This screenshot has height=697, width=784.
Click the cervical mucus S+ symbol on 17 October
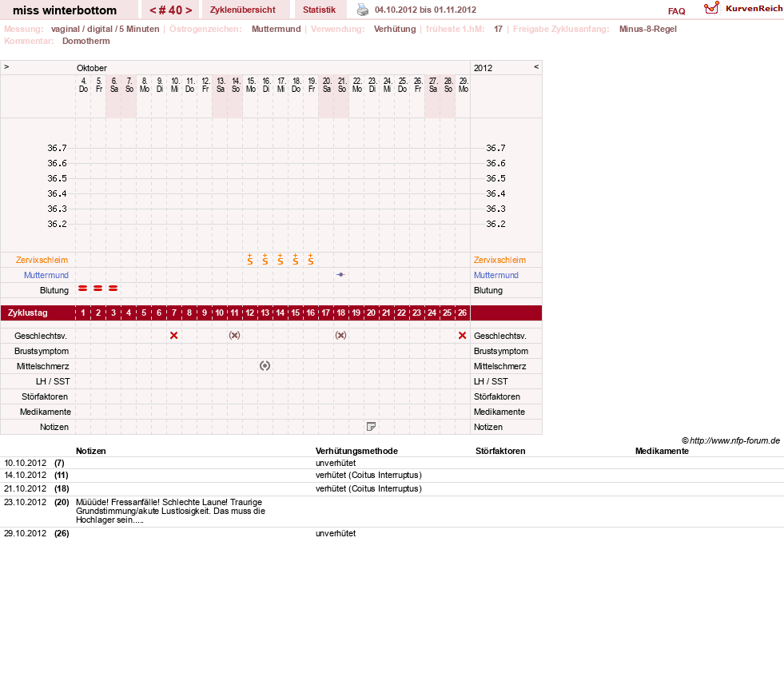281,259
